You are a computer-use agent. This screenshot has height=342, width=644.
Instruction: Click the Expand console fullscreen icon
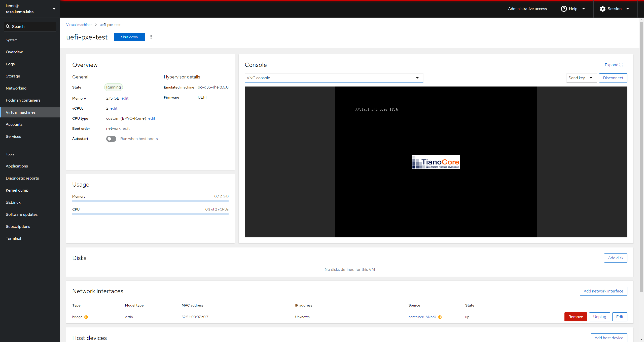[x=621, y=65]
